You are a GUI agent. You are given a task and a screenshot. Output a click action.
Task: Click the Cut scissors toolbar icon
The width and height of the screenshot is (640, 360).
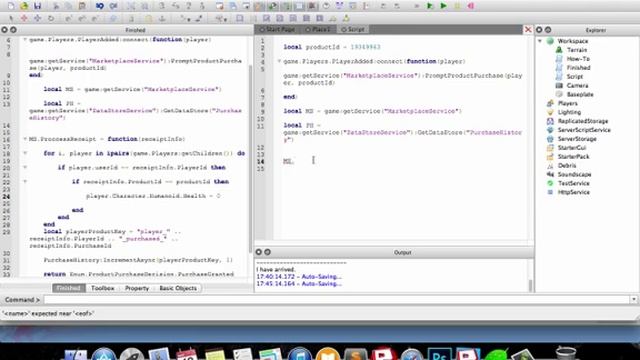click(x=56, y=6)
